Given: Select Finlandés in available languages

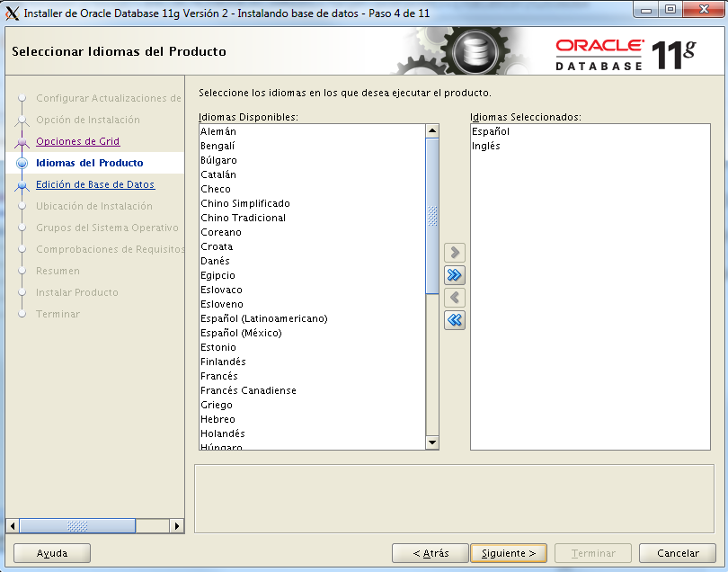Looking at the screenshot, I should [x=312, y=362].
